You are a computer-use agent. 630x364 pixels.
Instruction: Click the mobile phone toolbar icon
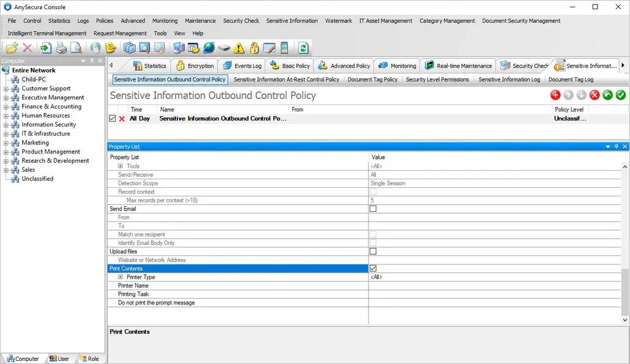click(x=284, y=48)
